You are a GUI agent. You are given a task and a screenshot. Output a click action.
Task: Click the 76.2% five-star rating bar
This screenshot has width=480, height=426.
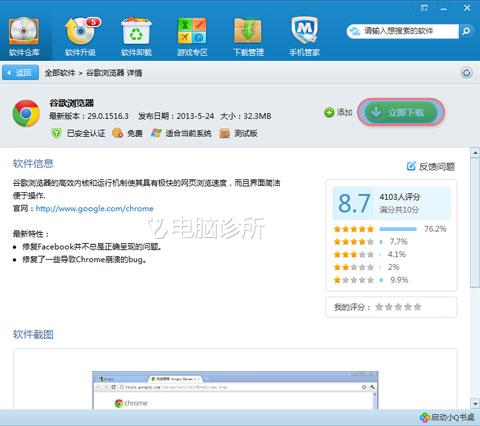tap(398, 229)
